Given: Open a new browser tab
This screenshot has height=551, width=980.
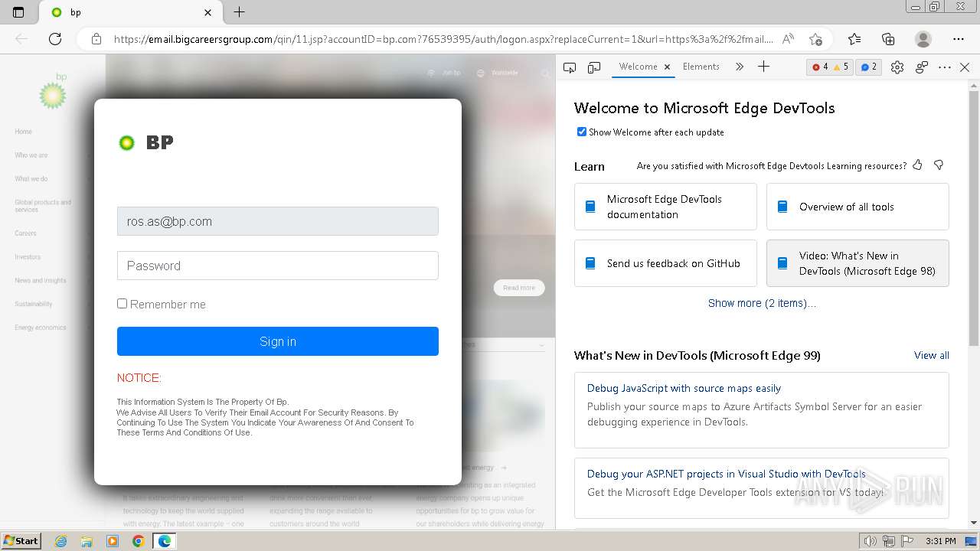Looking at the screenshot, I should (239, 12).
